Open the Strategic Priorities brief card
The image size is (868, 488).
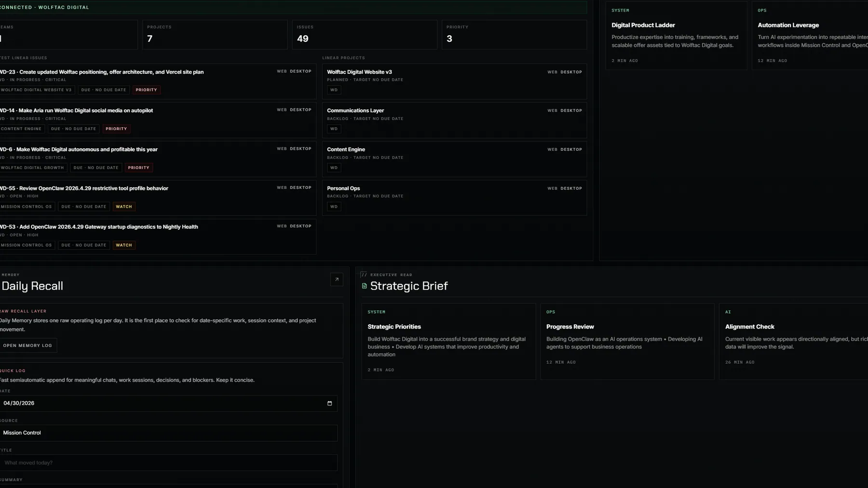(448, 341)
